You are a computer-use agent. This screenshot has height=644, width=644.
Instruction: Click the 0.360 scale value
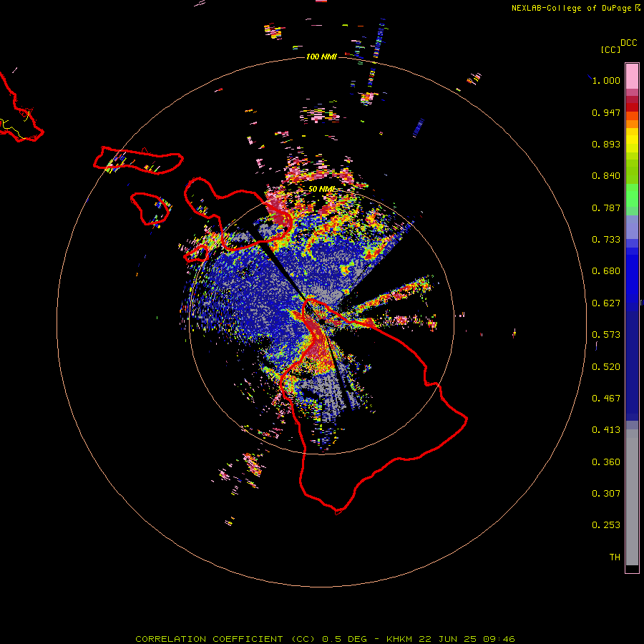[606, 462]
